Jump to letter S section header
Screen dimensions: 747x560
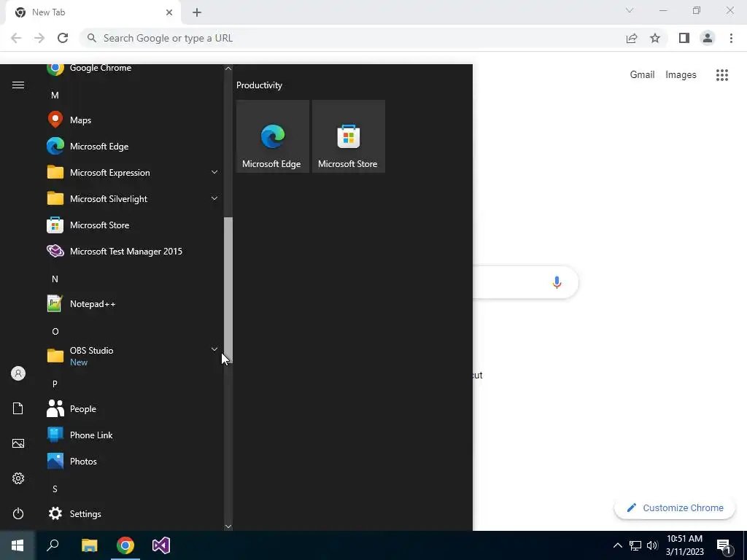click(x=55, y=489)
